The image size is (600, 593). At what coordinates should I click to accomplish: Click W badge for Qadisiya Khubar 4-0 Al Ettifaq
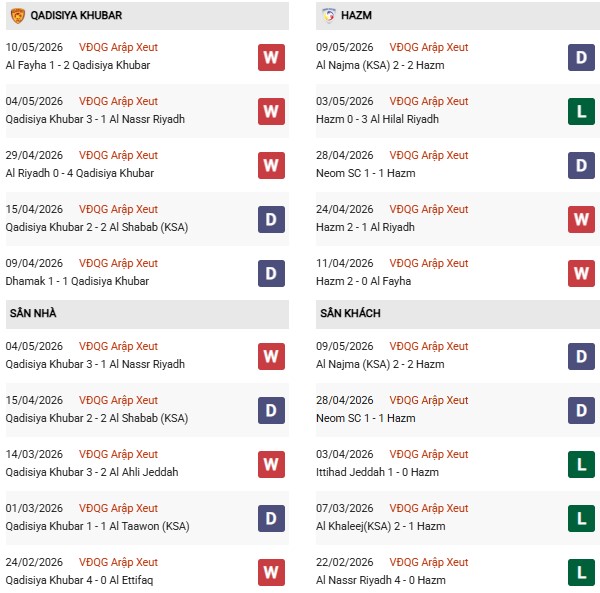click(271, 573)
